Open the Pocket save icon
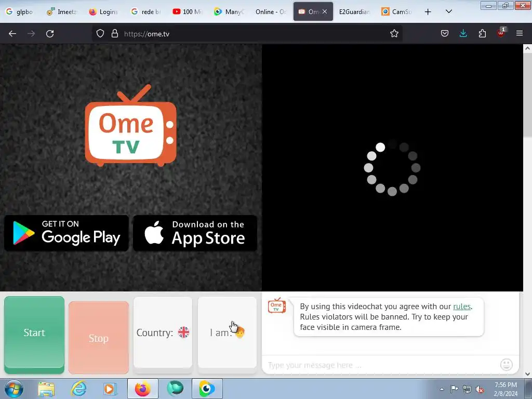Image resolution: width=532 pixels, height=399 pixels. pos(445,34)
